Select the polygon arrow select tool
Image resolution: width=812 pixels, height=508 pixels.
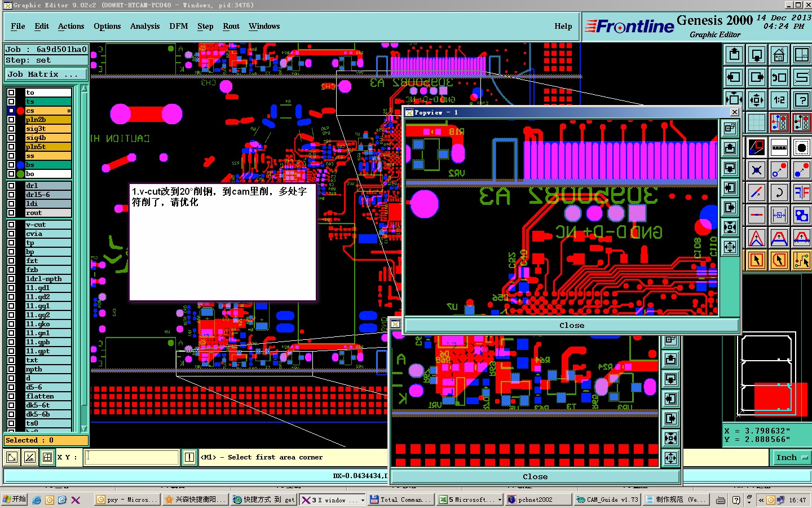click(x=779, y=260)
